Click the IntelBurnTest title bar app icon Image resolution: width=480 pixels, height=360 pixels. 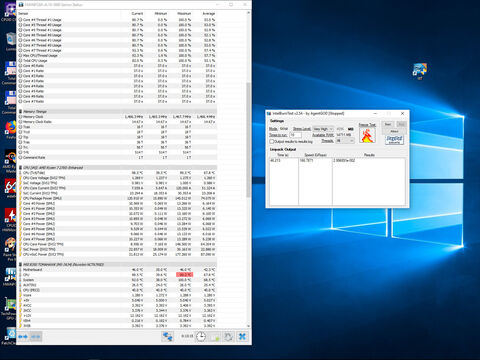pos(270,114)
